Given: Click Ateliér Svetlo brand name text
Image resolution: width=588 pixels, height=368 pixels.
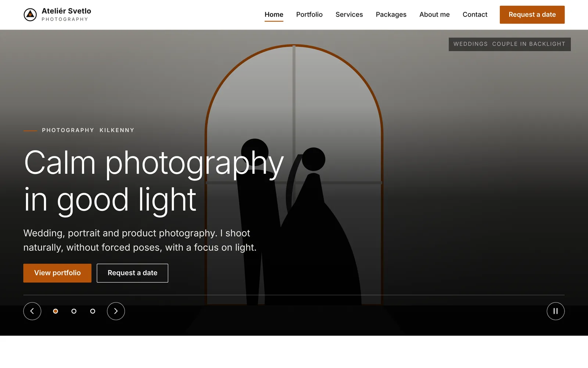Looking at the screenshot, I should [66, 11].
